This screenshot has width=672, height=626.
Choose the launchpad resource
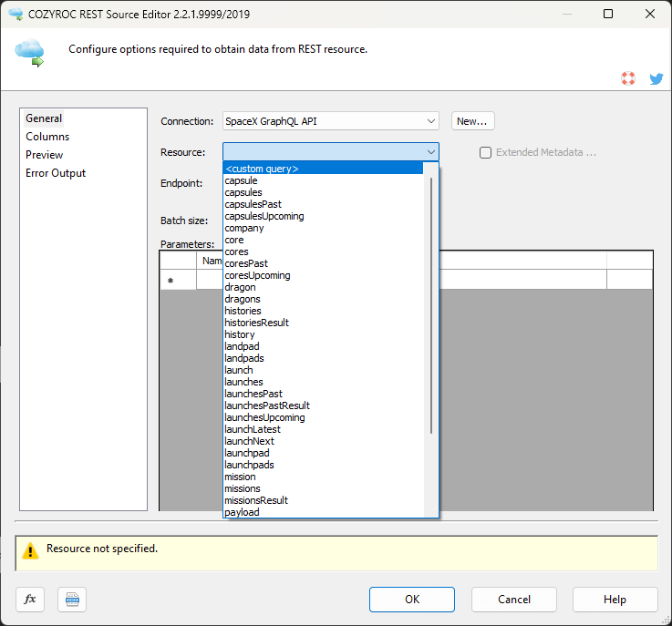pyautogui.click(x=323, y=453)
